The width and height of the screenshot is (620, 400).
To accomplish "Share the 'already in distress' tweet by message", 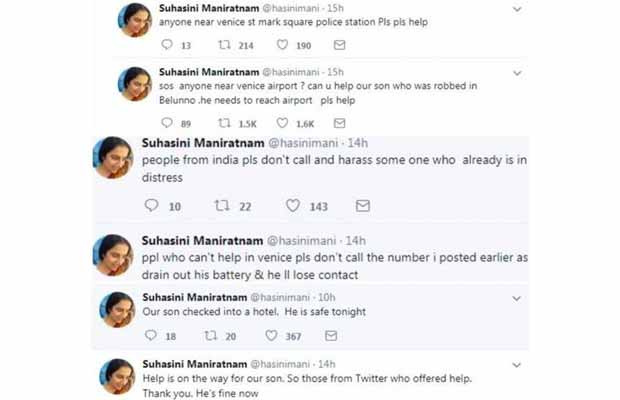I will tap(362, 205).
